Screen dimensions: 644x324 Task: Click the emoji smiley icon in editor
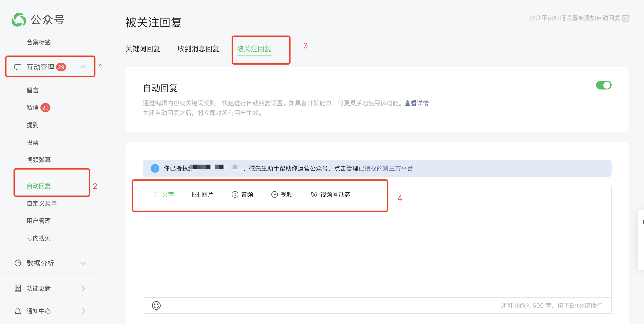pyautogui.click(x=156, y=305)
